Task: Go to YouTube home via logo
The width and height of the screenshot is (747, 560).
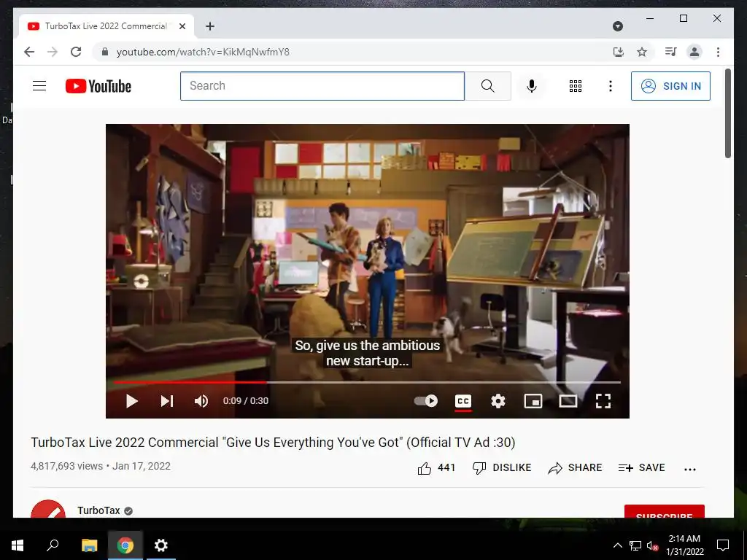Action: pos(98,86)
